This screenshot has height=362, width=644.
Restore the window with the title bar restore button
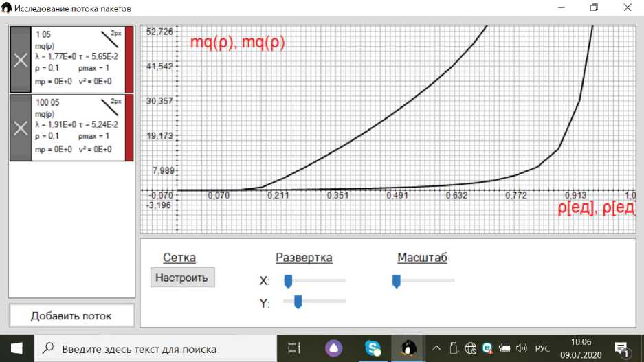point(594,8)
